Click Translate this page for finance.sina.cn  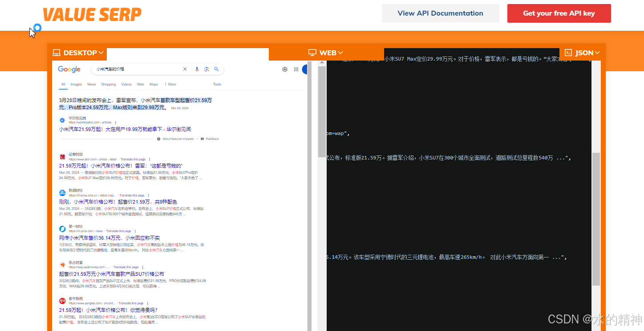[x=132, y=195]
